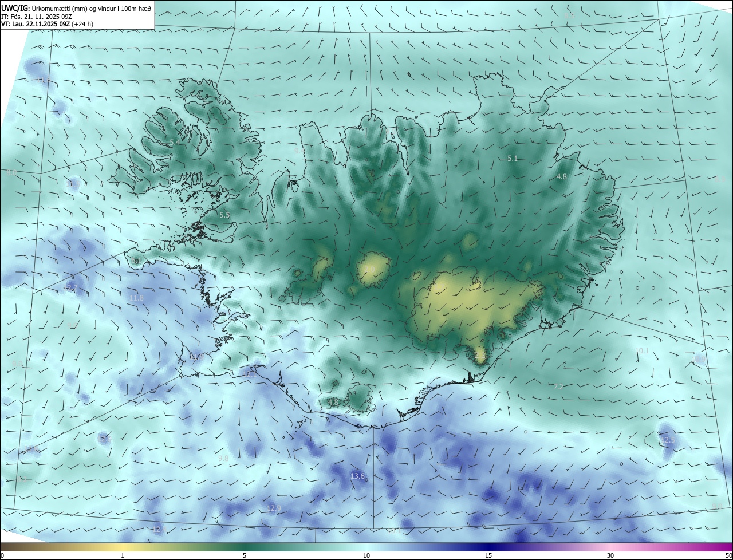Click the dark navy segment of the colorbar
This screenshot has height=560, width=733.
(x=490, y=547)
